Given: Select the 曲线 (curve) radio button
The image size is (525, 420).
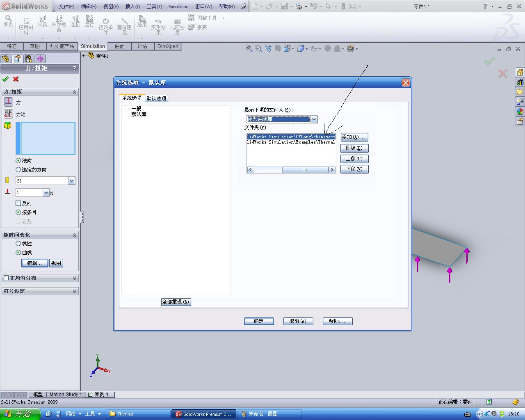Looking at the screenshot, I should (18, 252).
